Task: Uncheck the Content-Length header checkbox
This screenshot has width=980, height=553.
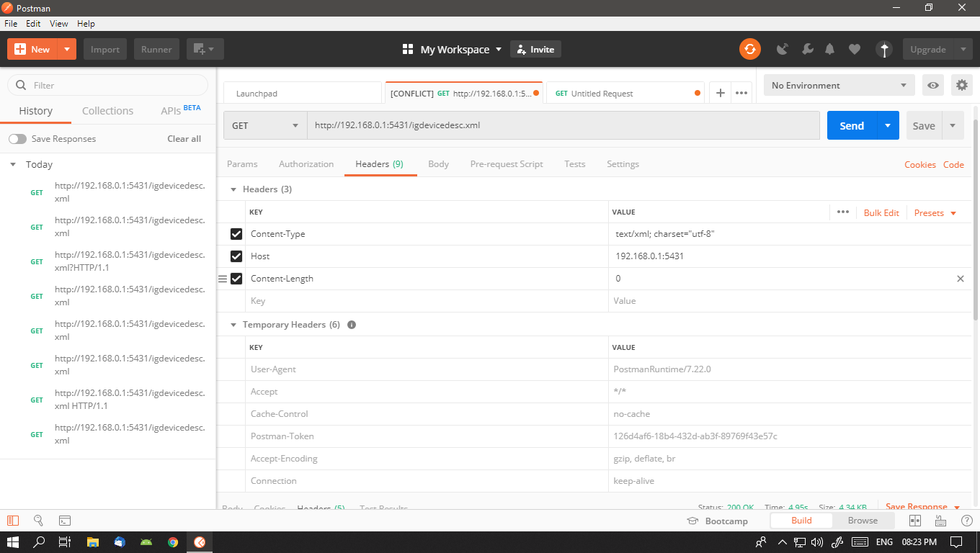Action: click(236, 279)
